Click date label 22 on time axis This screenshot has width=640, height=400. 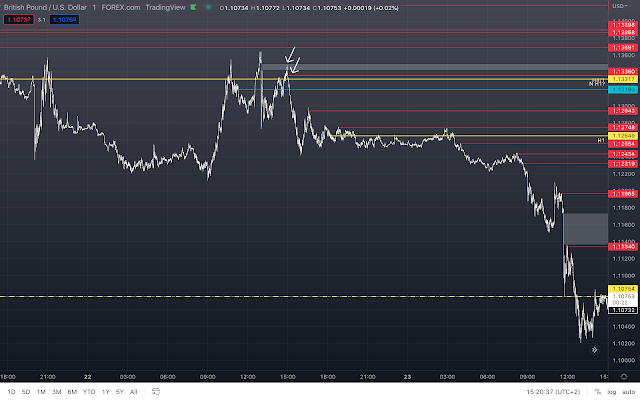[x=87, y=377]
